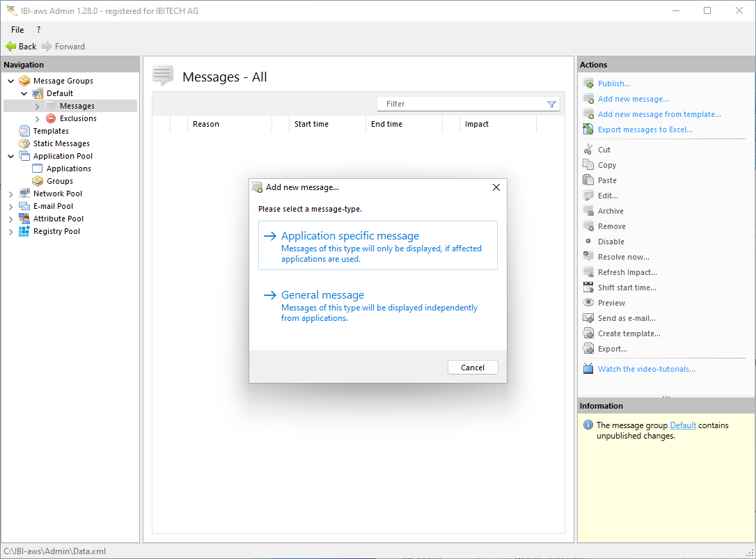756x559 pixels.
Task: Click the Send as e-mail icon
Action: pyautogui.click(x=588, y=318)
